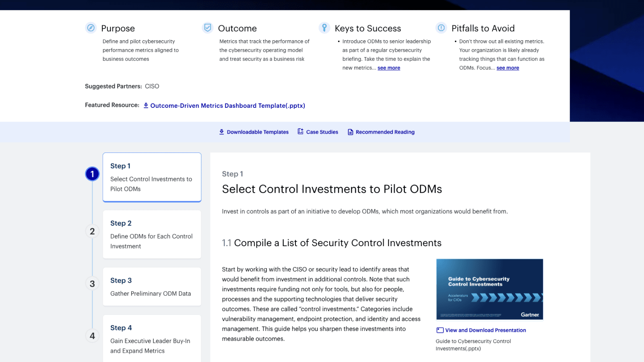Expand the Keys to Success see more text
644x362 pixels.
coord(388,68)
